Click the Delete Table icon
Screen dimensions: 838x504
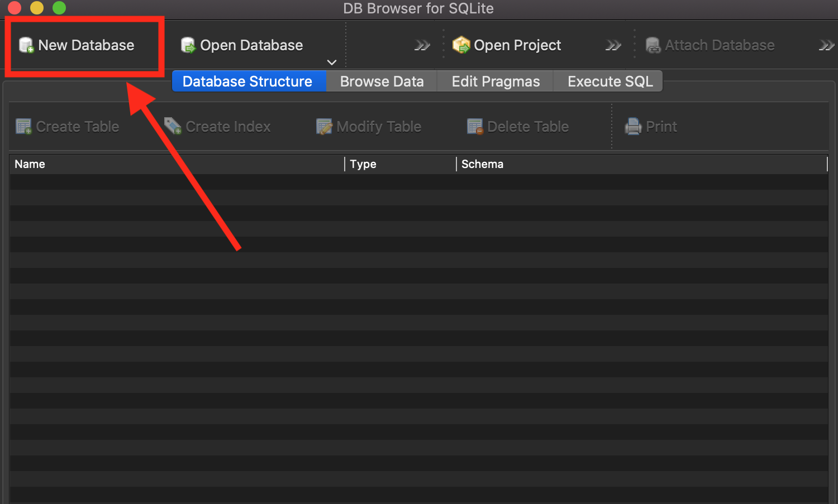(475, 127)
